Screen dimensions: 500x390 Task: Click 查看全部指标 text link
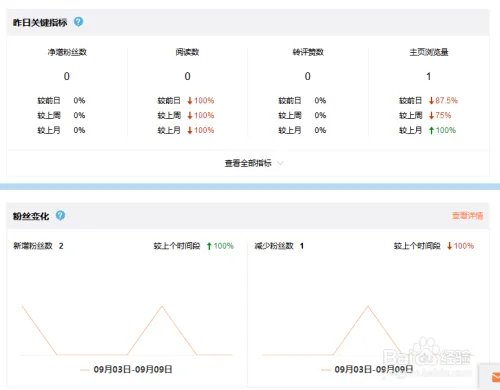[248, 163]
